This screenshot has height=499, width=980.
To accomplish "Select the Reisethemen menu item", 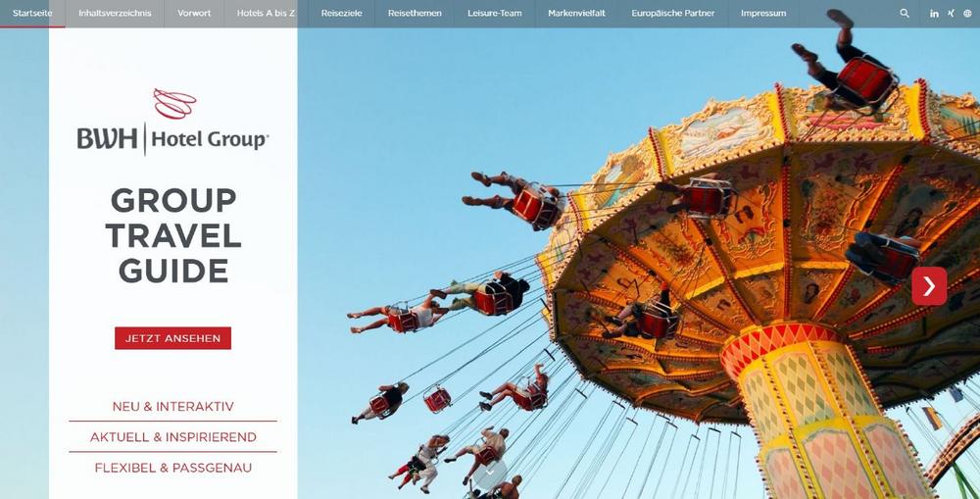I will click(x=415, y=13).
